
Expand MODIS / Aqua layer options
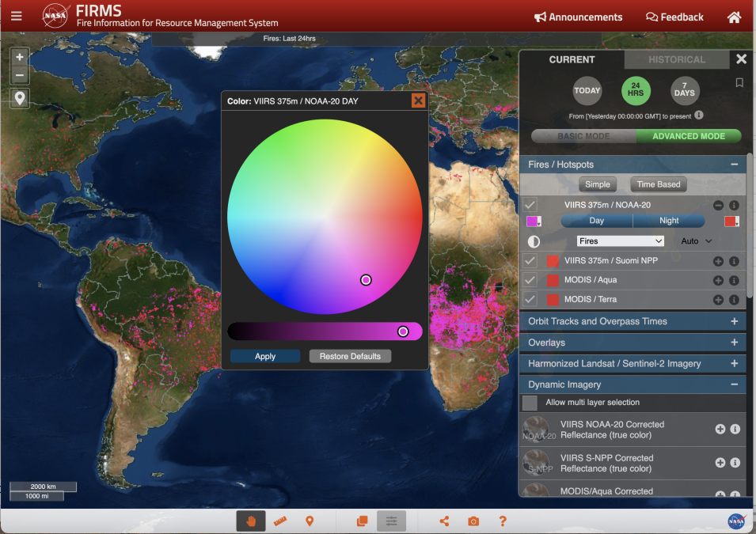coord(718,281)
